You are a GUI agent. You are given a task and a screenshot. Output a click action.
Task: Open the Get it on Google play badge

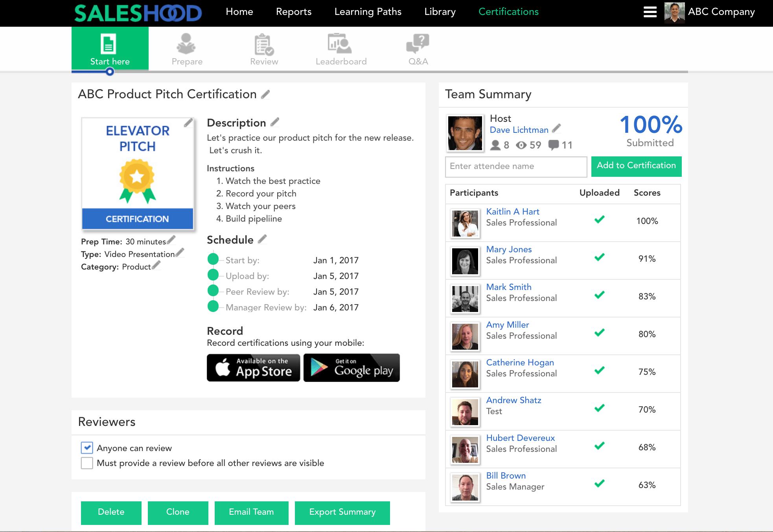tap(352, 368)
